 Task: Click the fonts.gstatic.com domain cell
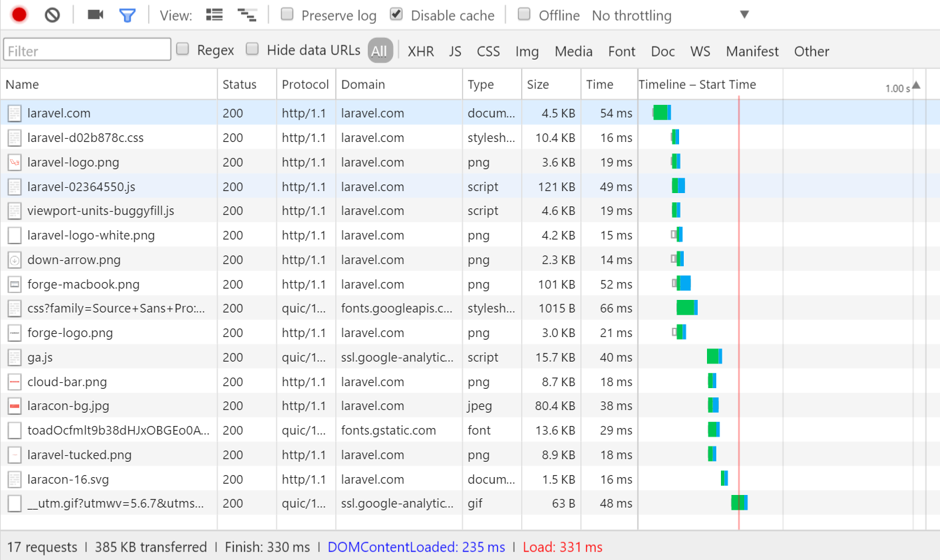click(399, 431)
